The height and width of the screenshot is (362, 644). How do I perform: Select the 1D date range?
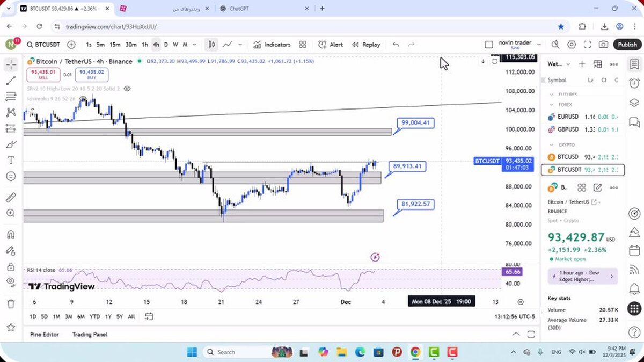click(x=33, y=317)
